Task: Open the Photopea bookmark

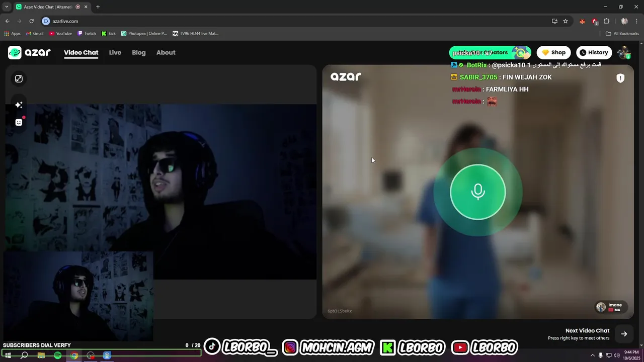Action: pos(144,34)
